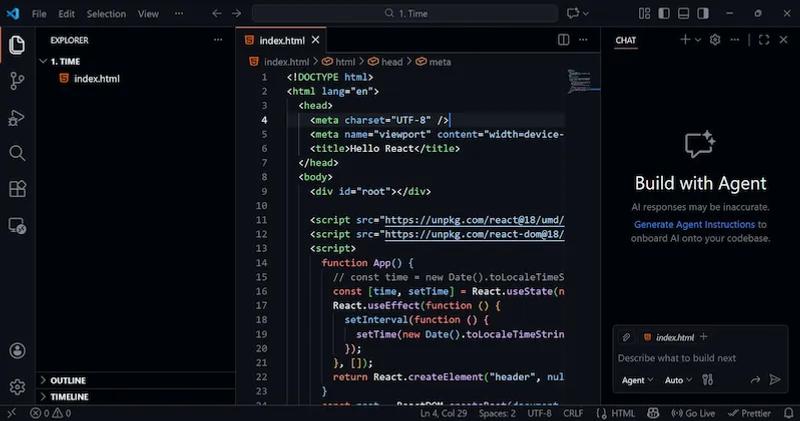Open the Edit menu
Image resolution: width=800 pixels, height=421 pixels.
pyautogui.click(x=66, y=14)
